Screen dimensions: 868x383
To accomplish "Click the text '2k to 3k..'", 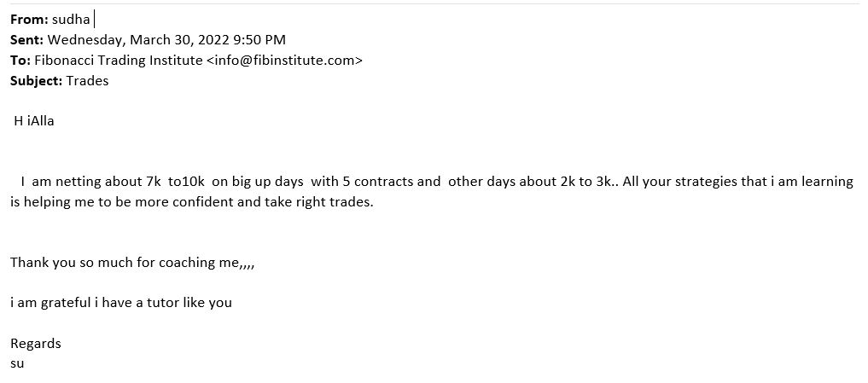I will tap(589, 182).
